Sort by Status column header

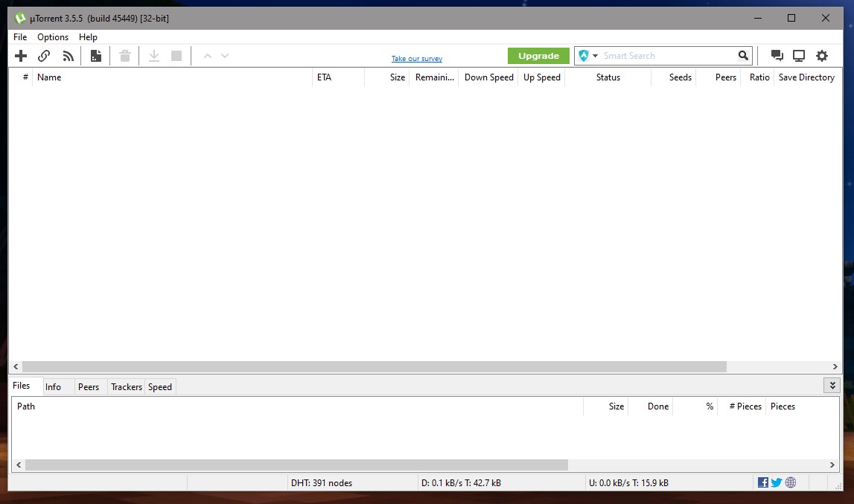point(608,77)
